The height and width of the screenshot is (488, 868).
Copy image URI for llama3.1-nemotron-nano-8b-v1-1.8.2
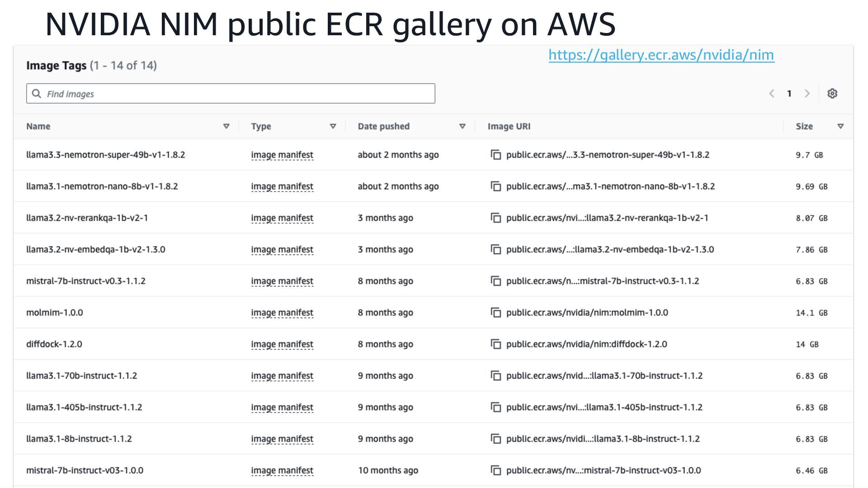[x=496, y=187]
